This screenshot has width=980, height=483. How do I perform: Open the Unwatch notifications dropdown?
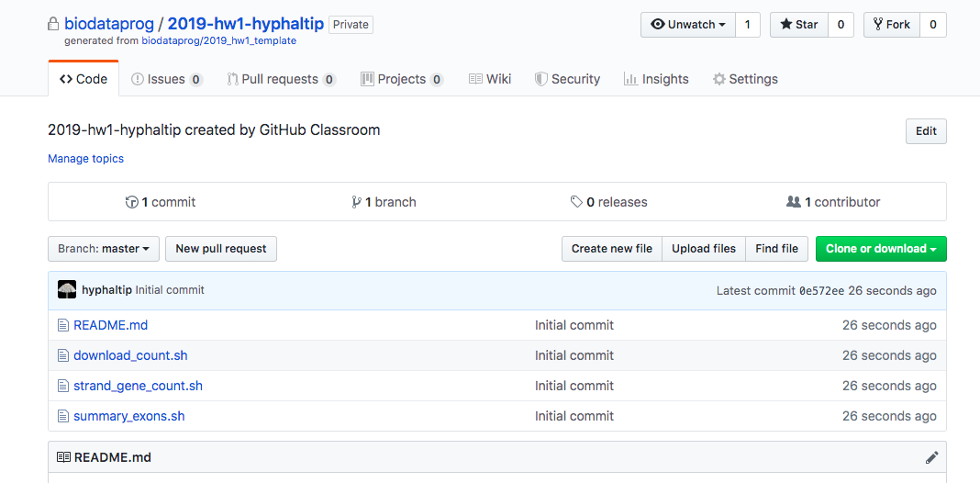[x=688, y=25]
